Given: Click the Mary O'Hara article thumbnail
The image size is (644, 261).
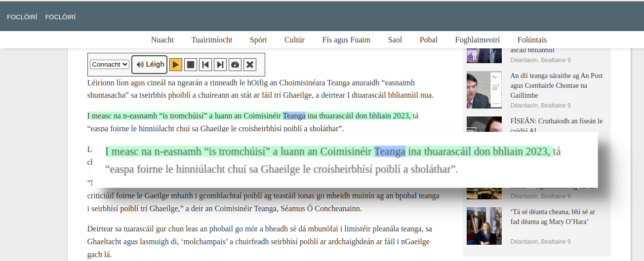Looking at the screenshot, I should pyautogui.click(x=484, y=226).
